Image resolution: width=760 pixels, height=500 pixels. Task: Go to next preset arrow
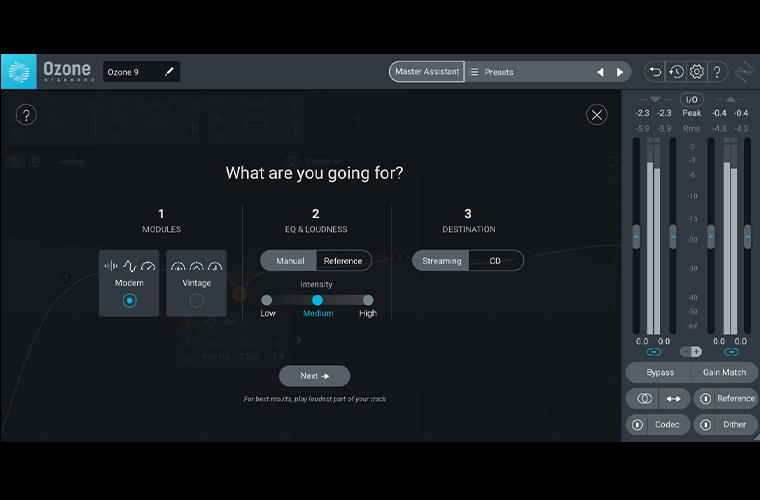point(620,72)
